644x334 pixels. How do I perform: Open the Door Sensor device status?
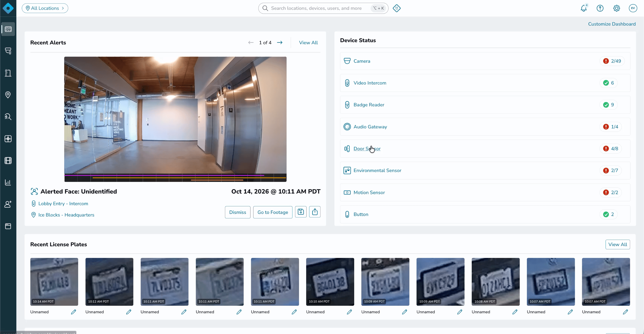click(x=367, y=149)
